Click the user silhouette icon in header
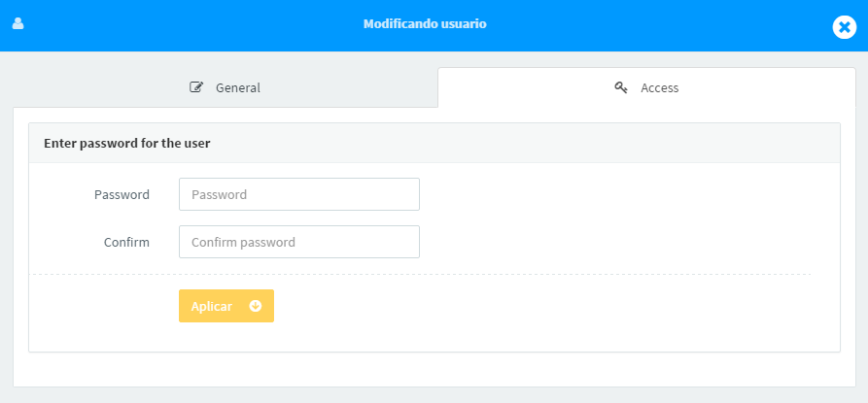 point(17,23)
